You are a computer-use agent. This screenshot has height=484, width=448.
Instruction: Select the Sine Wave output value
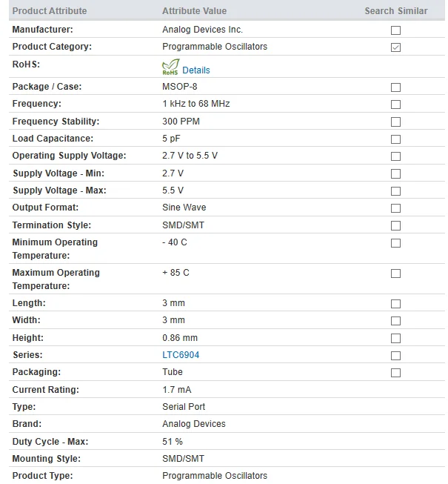[x=184, y=207]
